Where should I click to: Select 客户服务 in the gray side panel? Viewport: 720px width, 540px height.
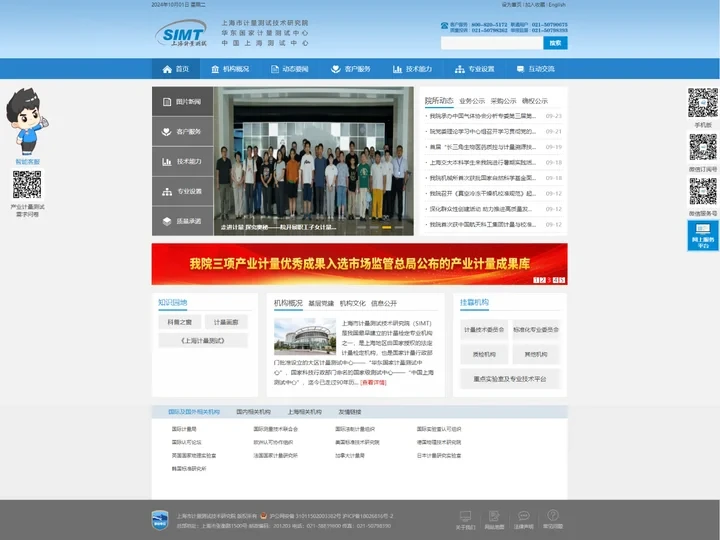tap(182, 131)
